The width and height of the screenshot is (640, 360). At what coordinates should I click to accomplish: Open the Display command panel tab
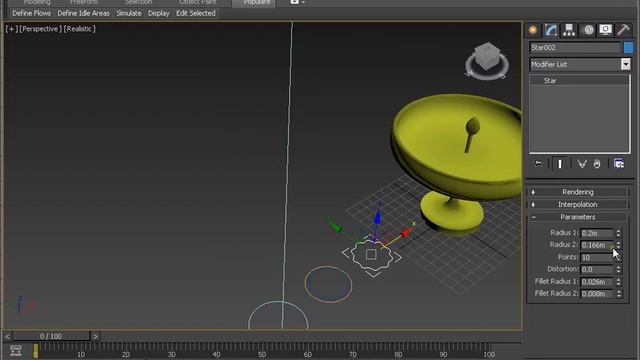tap(605, 30)
